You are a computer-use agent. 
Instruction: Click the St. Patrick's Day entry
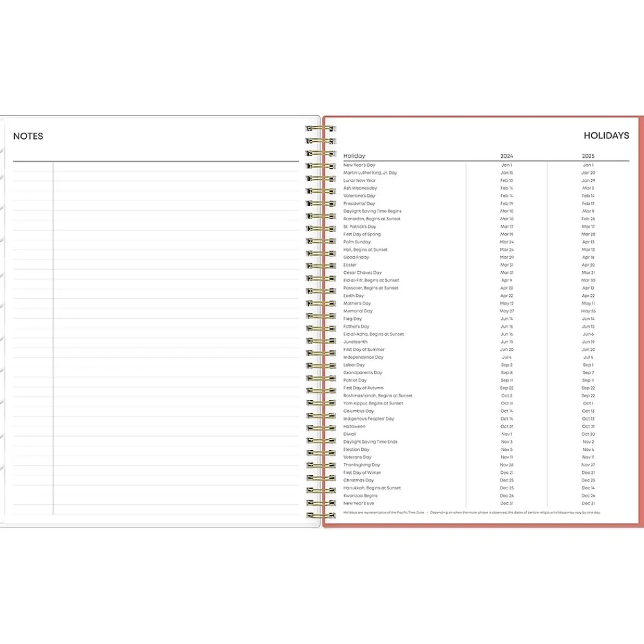pos(360,227)
